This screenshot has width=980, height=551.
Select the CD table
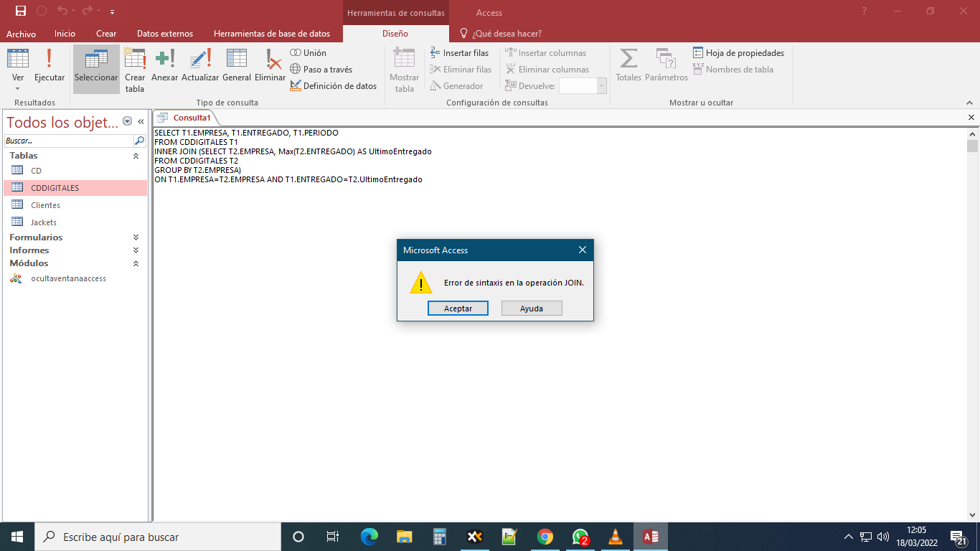pos(75,171)
